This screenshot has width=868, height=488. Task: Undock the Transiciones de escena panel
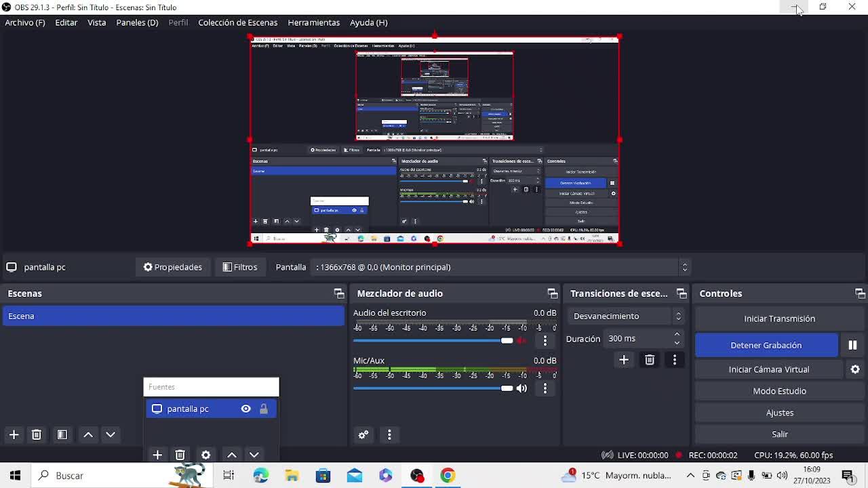(x=682, y=293)
